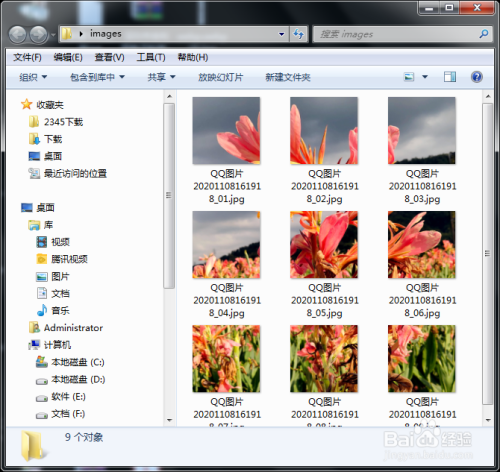Select thumbnail of 8_04.jpg image
The image size is (500, 472).
[226, 245]
